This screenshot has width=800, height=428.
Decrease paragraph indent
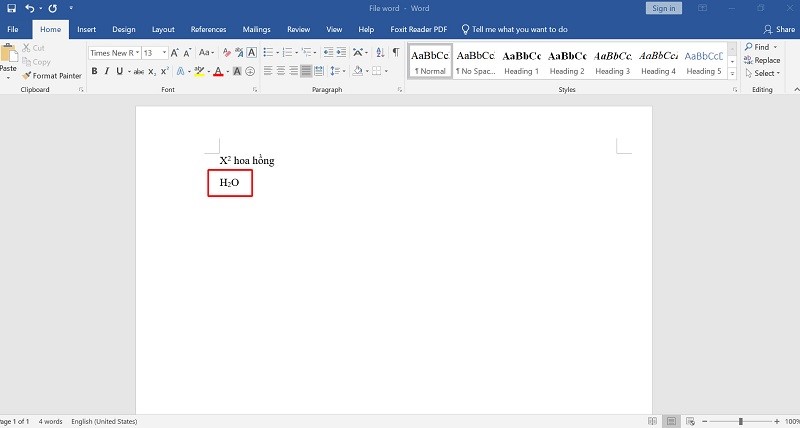coord(329,53)
